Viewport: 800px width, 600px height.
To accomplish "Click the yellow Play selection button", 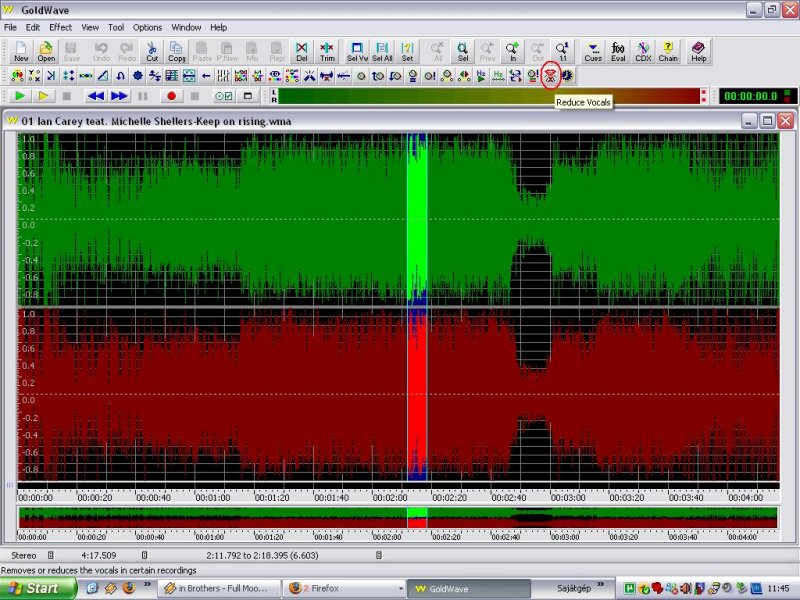I will [43, 96].
